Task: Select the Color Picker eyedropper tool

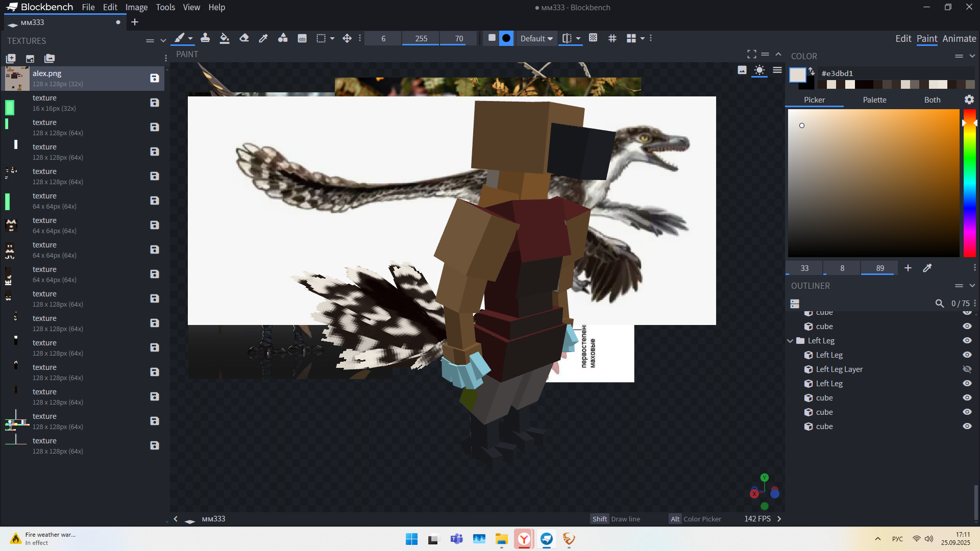Action: pyautogui.click(x=263, y=38)
